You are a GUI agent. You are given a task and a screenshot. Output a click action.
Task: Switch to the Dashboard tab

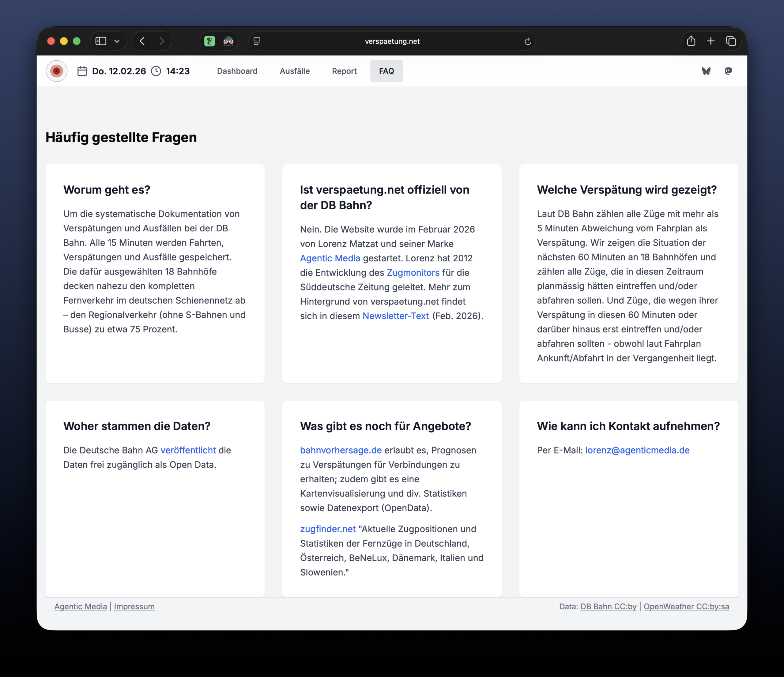click(x=237, y=71)
